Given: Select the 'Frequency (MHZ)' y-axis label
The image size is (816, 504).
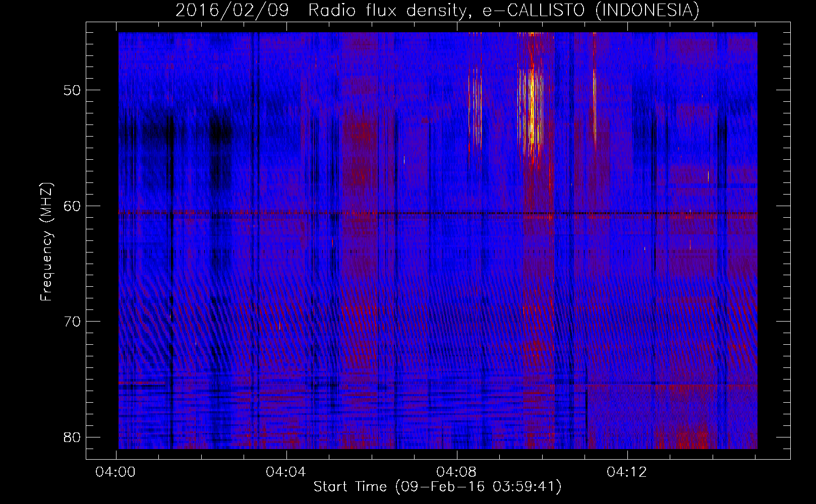Looking at the screenshot, I should coord(46,242).
